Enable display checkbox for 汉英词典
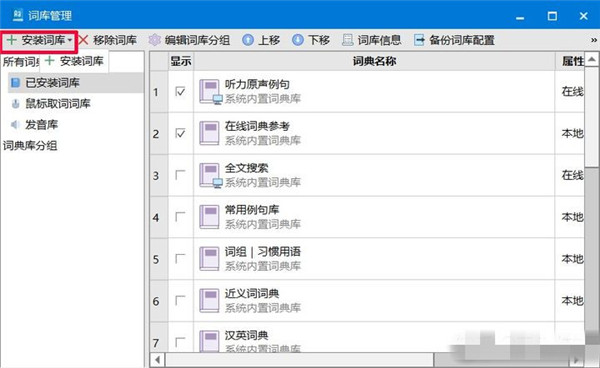 (x=180, y=342)
